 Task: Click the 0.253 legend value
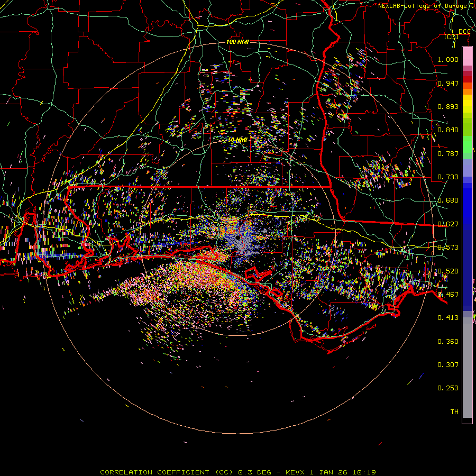click(x=448, y=388)
